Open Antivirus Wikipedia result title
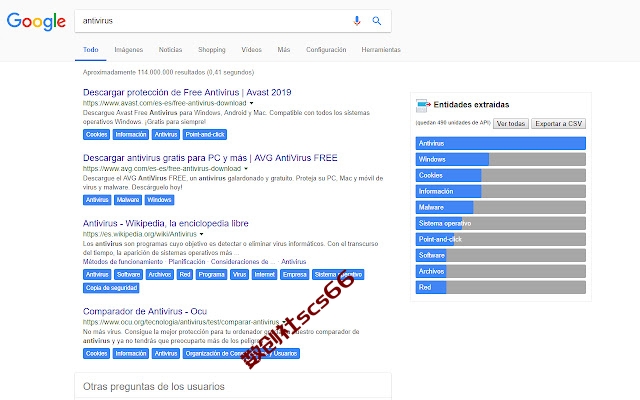The width and height of the screenshot is (640, 400). coord(166,224)
